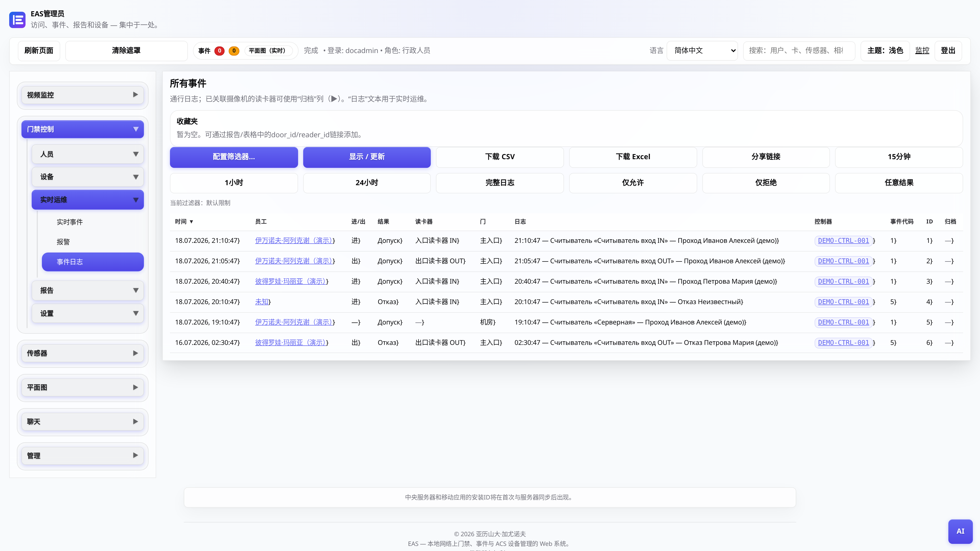This screenshot has height=551, width=980.
Task: Click the orange events counter badge
Action: coord(234,51)
